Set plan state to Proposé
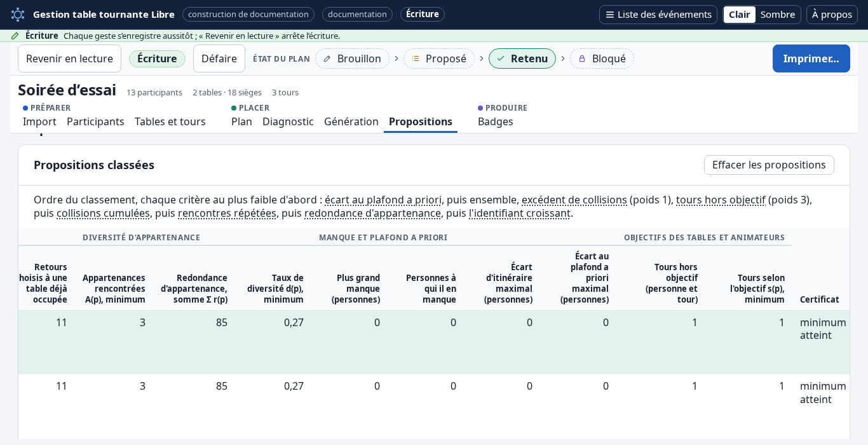The width and height of the screenshot is (868, 445). click(439, 58)
